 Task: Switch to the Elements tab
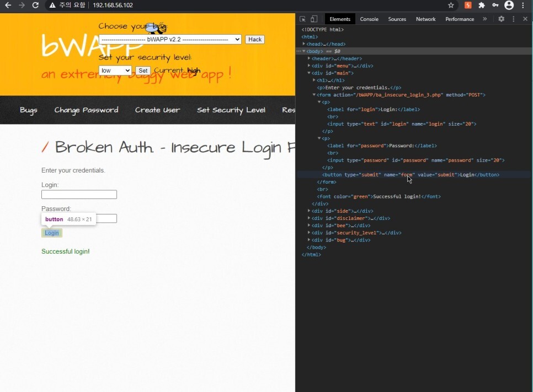pyautogui.click(x=340, y=19)
